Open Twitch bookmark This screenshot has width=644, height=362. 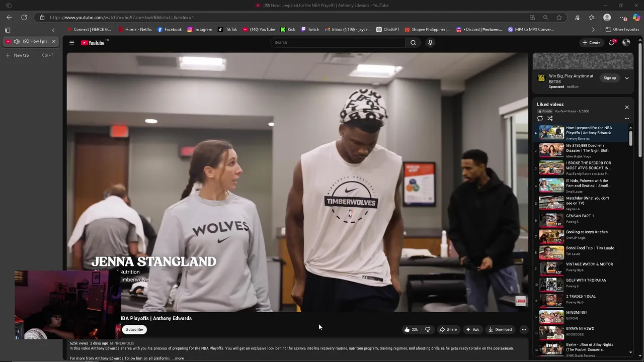[310, 30]
